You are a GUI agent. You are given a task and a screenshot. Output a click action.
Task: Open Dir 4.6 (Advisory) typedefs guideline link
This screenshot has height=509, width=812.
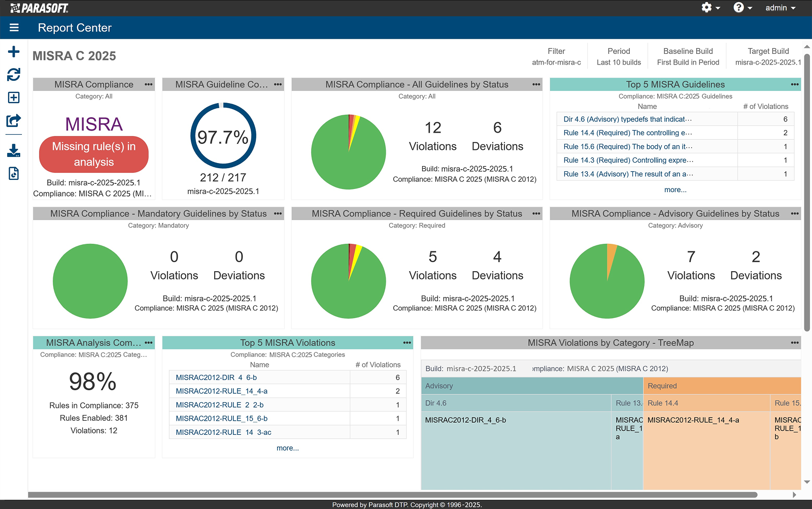click(x=627, y=119)
